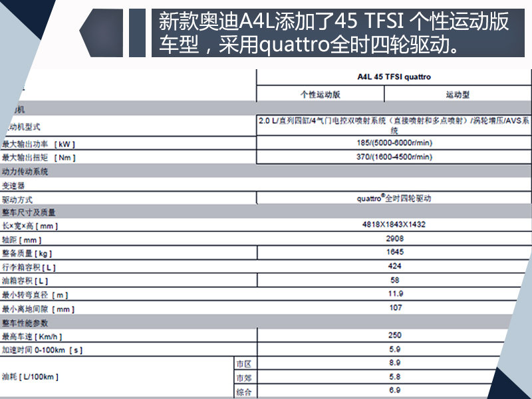Click the '加速时间 0-100km [s]' row label

42,350
